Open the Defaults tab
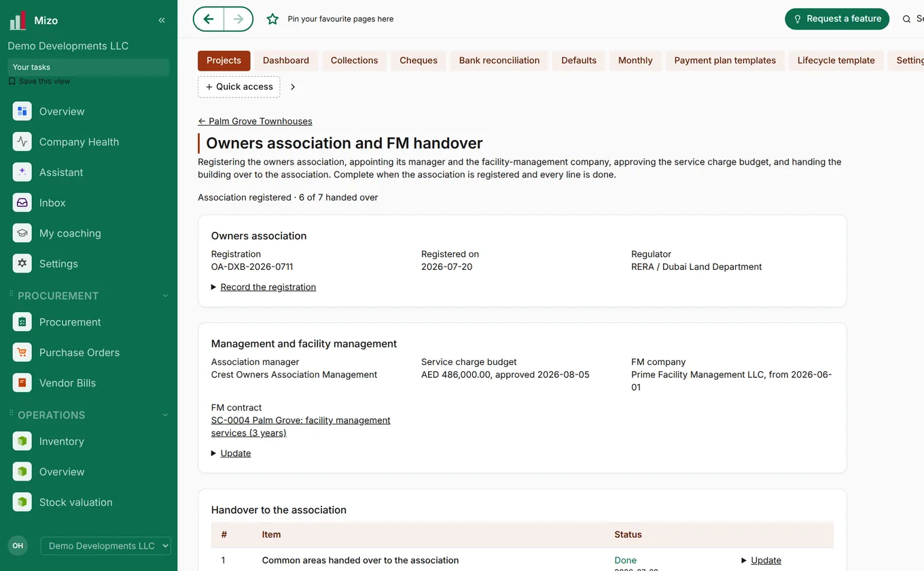 tap(579, 60)
